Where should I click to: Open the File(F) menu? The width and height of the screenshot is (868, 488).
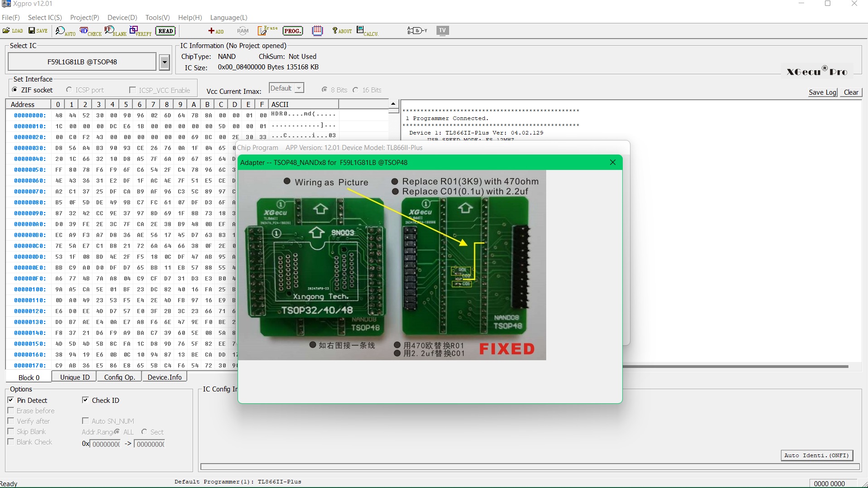click(x=11, y=17)
